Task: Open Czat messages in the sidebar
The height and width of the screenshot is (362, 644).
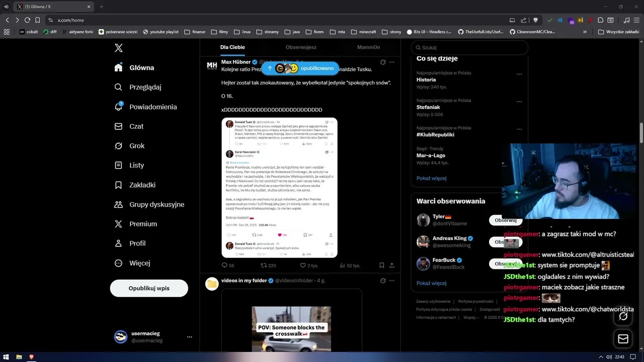Action: [129, 126]
